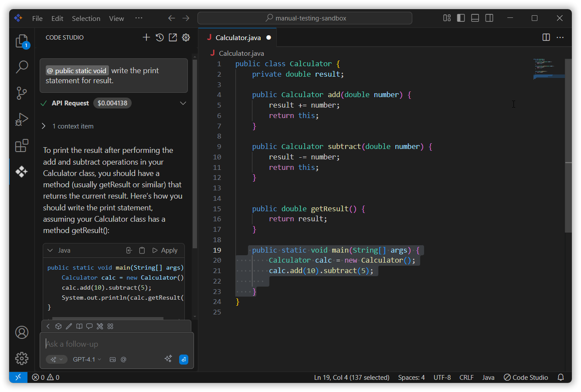Screen dimensions: 581x392
Task: Add context with the @ mention icon
Action: point(123,359)
